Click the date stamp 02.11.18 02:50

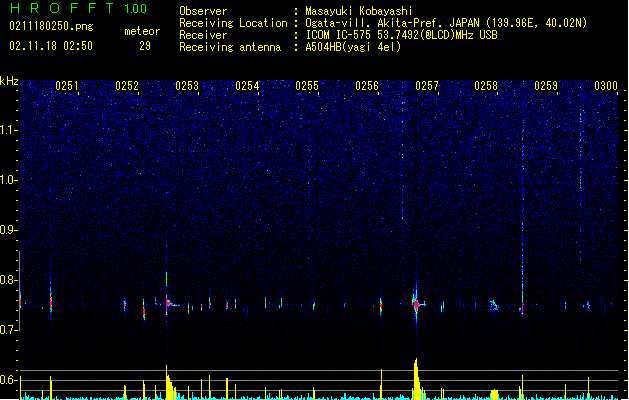51,46
